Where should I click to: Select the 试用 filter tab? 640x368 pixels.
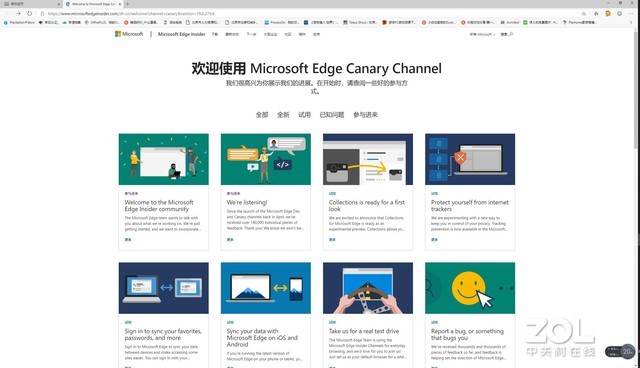pos(304,115)
